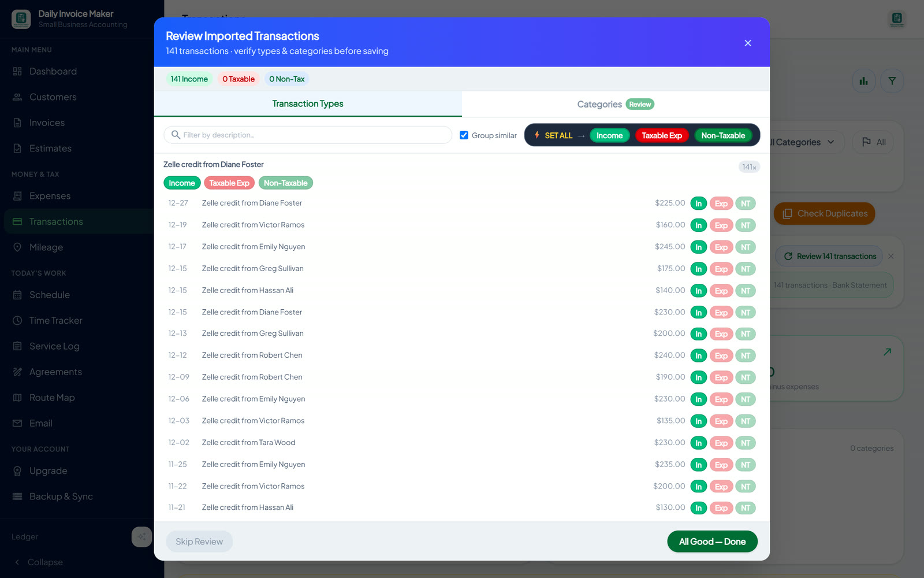
Task: Collapse the sidebar
Action: click(39, 562)
